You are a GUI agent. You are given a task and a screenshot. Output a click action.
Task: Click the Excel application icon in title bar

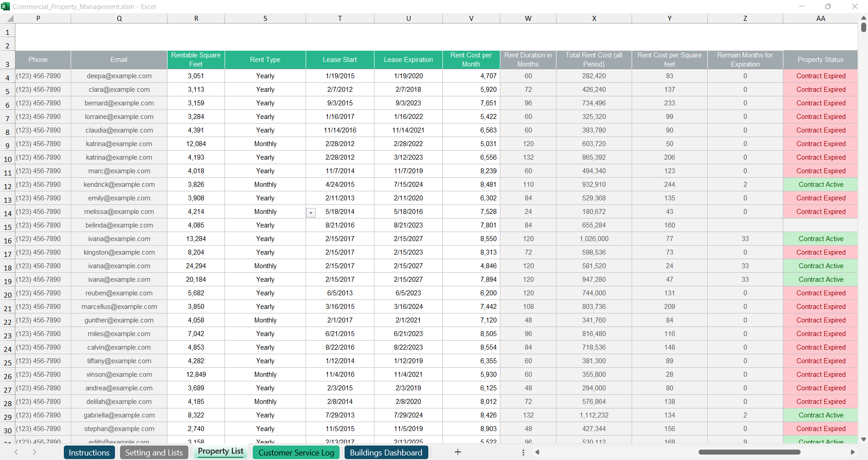(5, 6)
